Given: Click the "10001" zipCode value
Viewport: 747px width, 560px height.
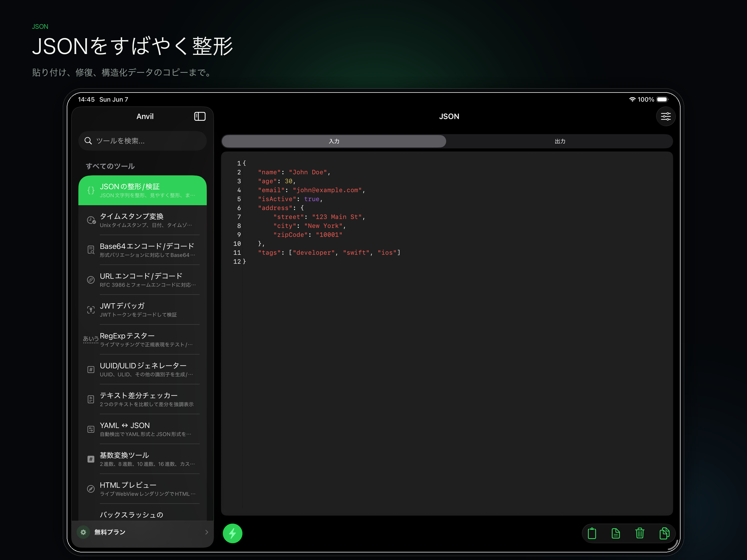Looking at the screenshot, I should tap(329, 235).
